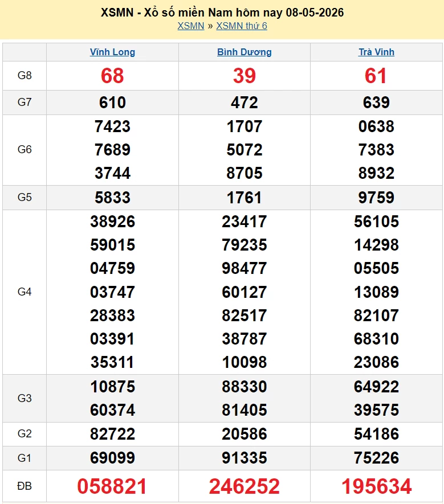The height and width of the screenshot is (504, 444).
Task: Select G4 number 23417
Action: point(244,222)
